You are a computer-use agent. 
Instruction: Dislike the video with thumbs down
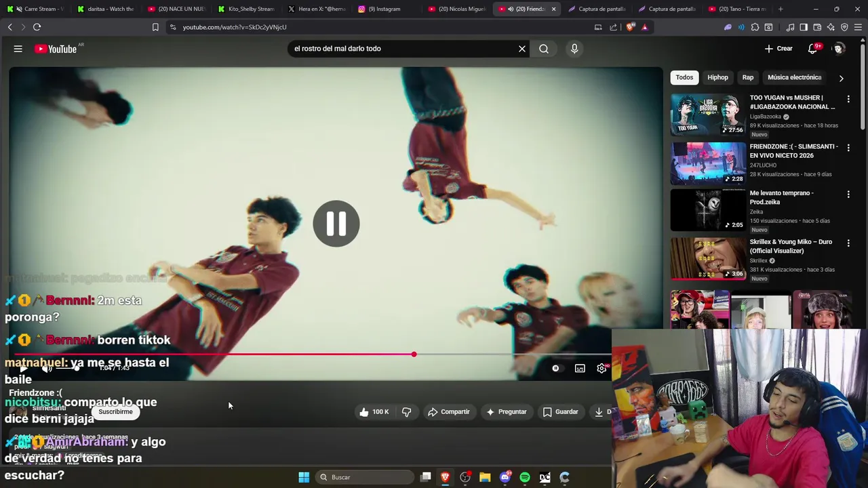coord(406,412)
